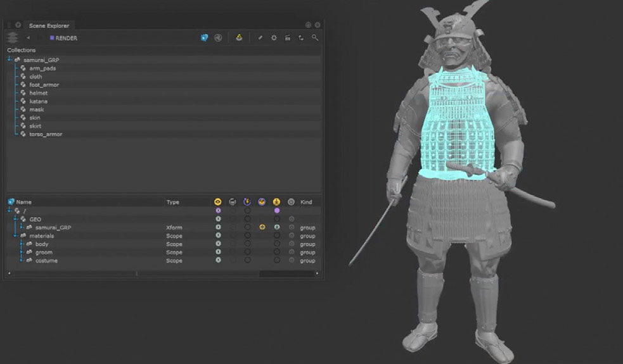
Task: Select the helmet collection
Action: click(39, 93)
